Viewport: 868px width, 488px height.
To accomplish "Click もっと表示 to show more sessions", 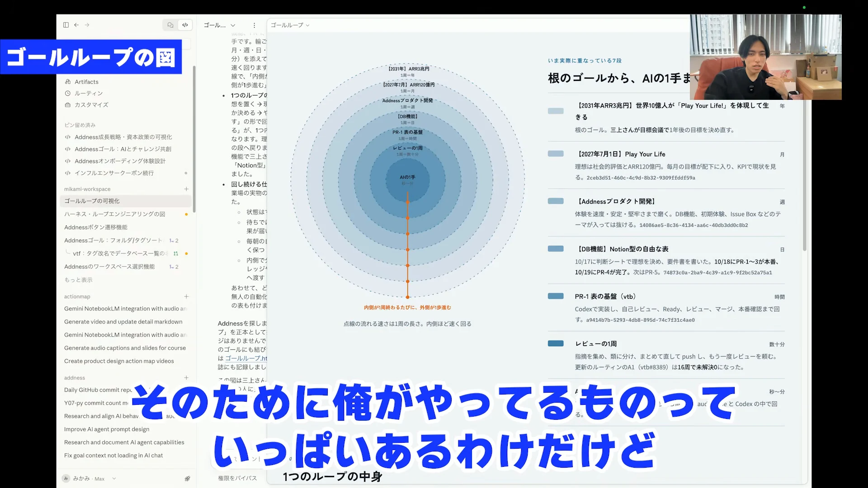I will (x=78, y=280).
